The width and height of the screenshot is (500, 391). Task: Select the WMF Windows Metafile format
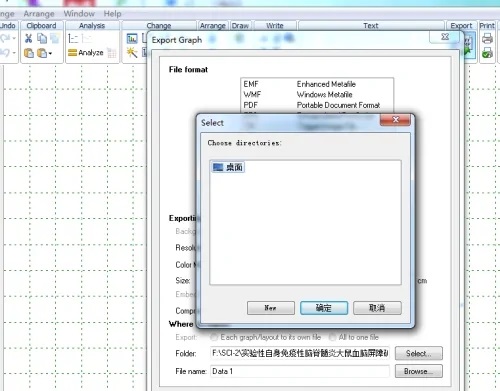[317, 94]
